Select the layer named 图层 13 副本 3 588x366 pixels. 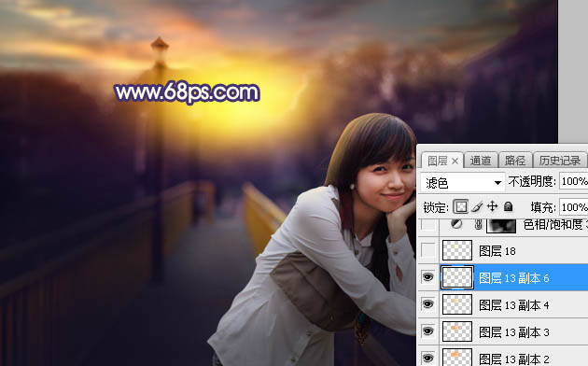coord(513,332)
